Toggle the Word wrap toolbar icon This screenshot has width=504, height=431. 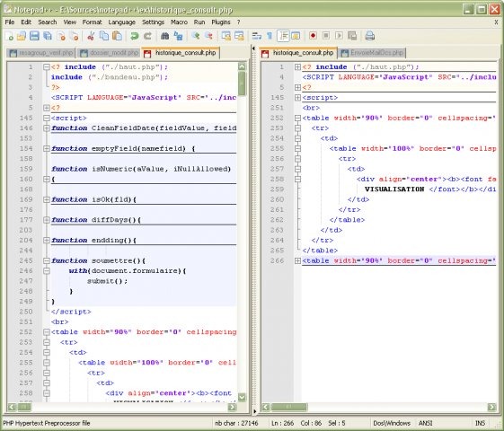click(257, 36)
